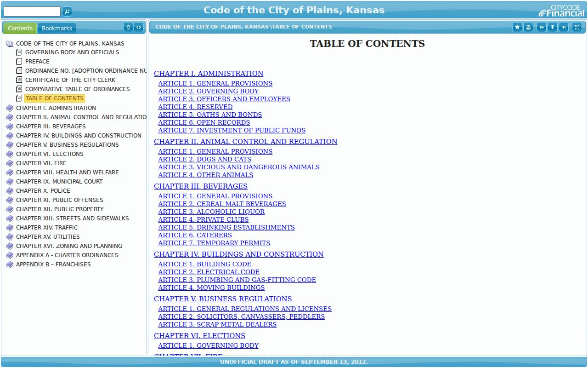The image size is (588, 368).
Task: Click the book icon beside CHAPTER VII. FIRE
Action: (10, 163)
